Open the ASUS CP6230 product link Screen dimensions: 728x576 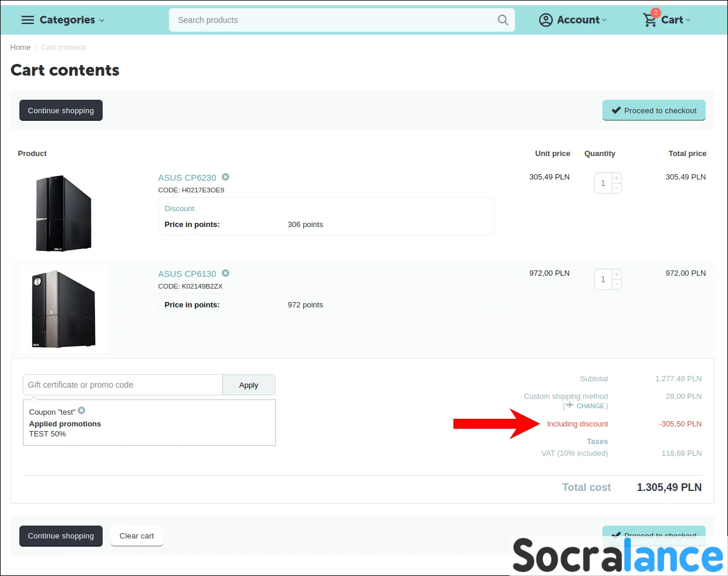[x=187, y=177]
